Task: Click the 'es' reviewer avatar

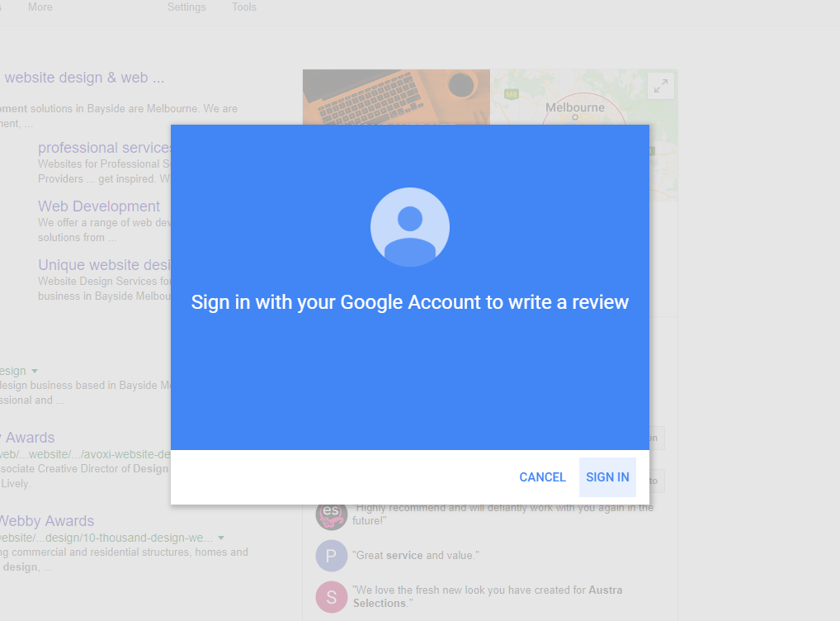Action: pos(331,516)
